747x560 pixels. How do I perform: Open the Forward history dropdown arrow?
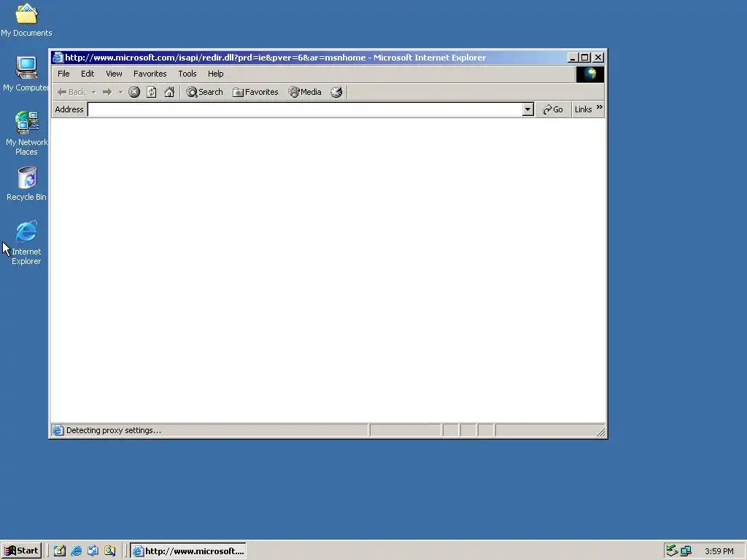point(120,92)
